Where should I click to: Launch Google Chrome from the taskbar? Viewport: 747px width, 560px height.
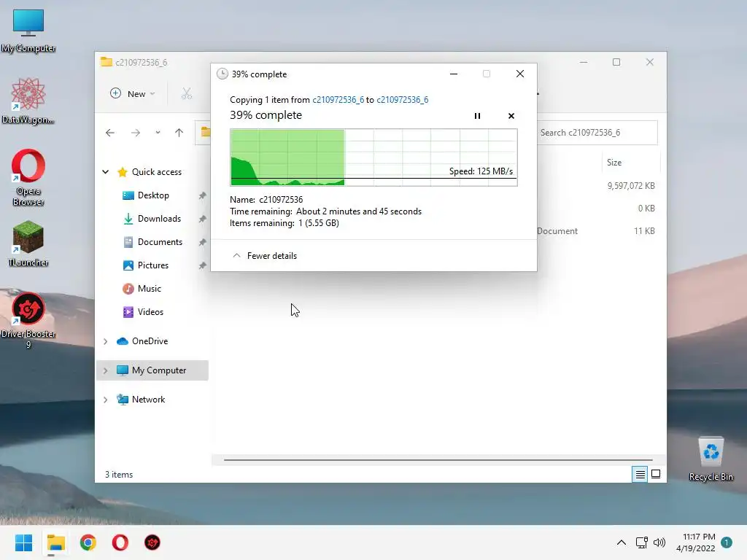88,542
